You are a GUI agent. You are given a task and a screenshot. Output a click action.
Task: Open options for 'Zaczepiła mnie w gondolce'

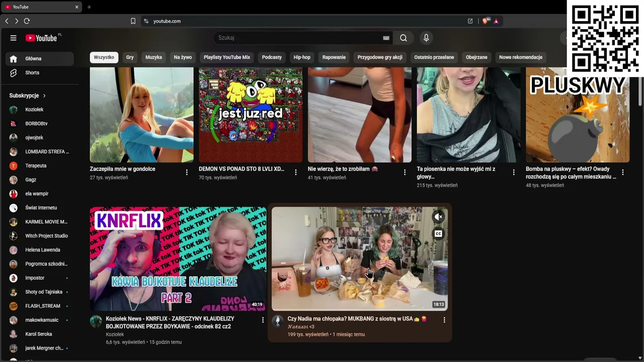(x=187, y=172)
